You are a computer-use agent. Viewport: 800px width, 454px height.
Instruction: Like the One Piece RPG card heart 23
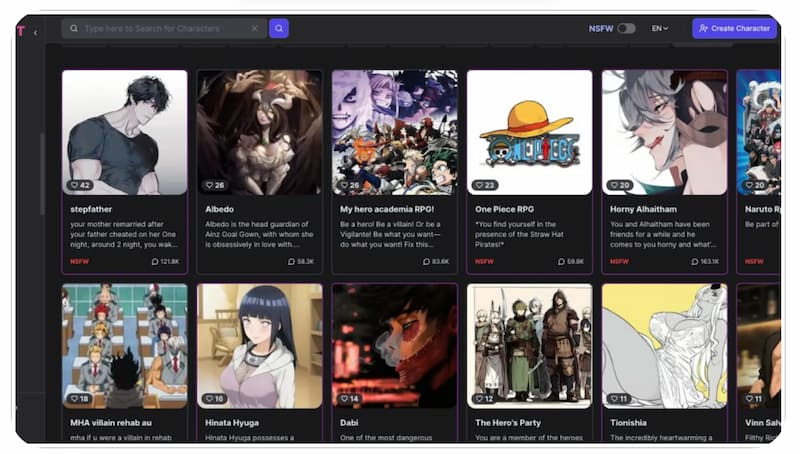pyautogui.click(x=485, y=185)
